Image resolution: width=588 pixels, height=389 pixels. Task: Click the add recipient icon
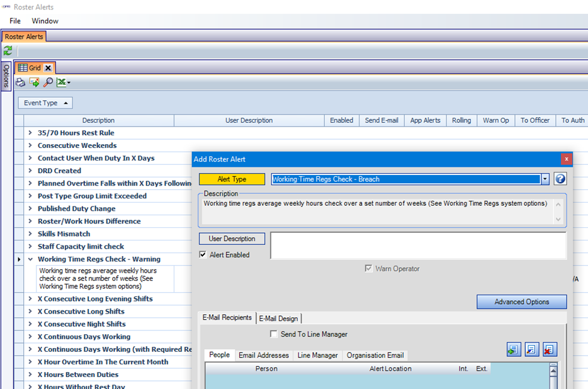coord(514,349)
